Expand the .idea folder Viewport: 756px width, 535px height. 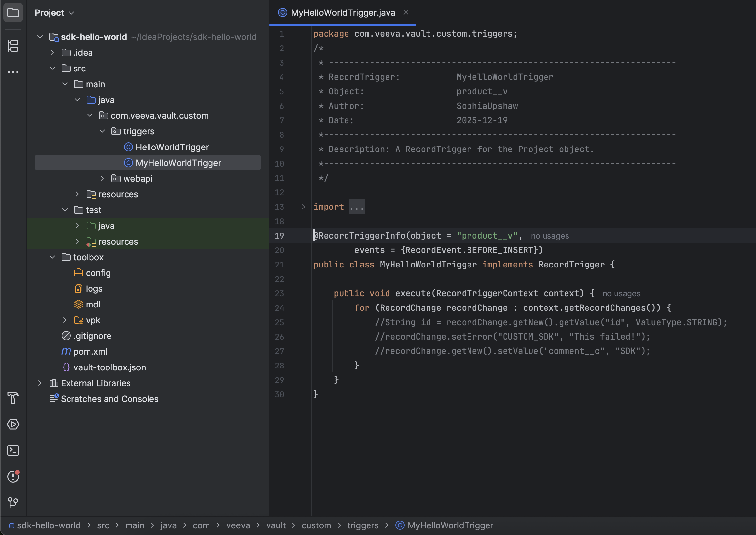(x=52, y=53)
